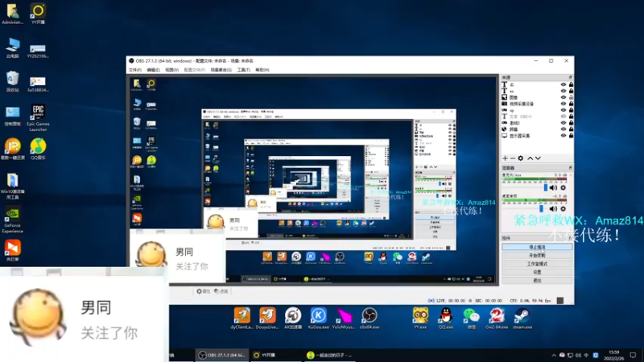Viewport: 644px width, 362px height.
Task: Launch YoloMouse desktop shortcut
Action: (344, 319)
